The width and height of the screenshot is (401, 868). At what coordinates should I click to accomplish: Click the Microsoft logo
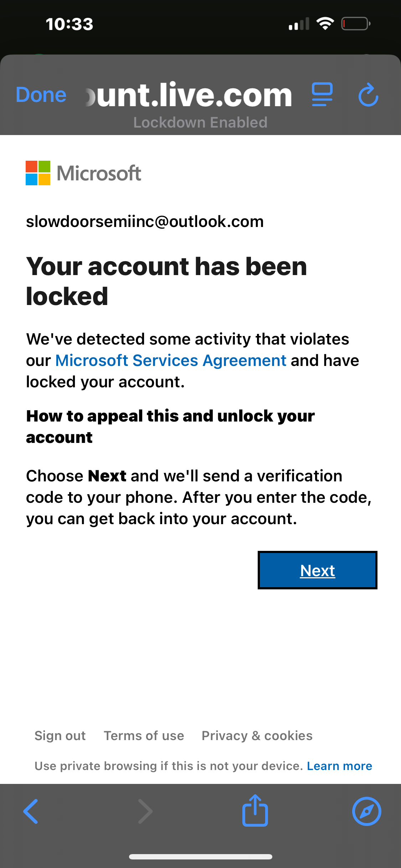tap(83, 173)
